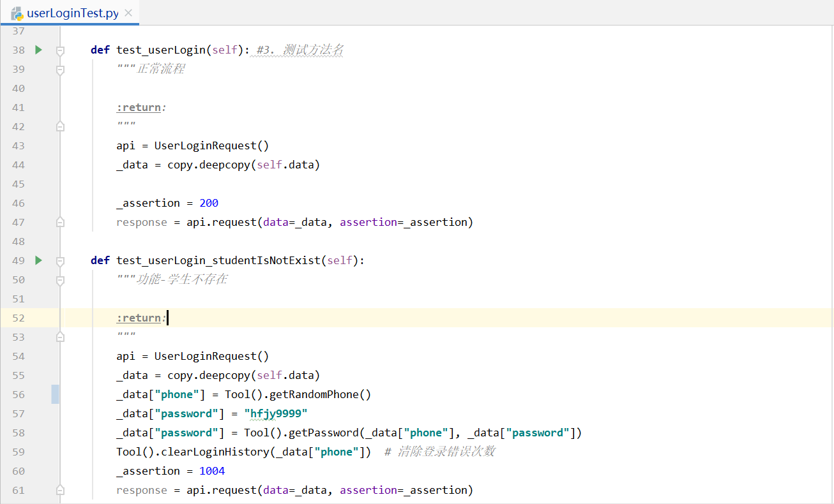Click docstring text 正常流程
The image size is (834, 504).
tap(160, 69)
